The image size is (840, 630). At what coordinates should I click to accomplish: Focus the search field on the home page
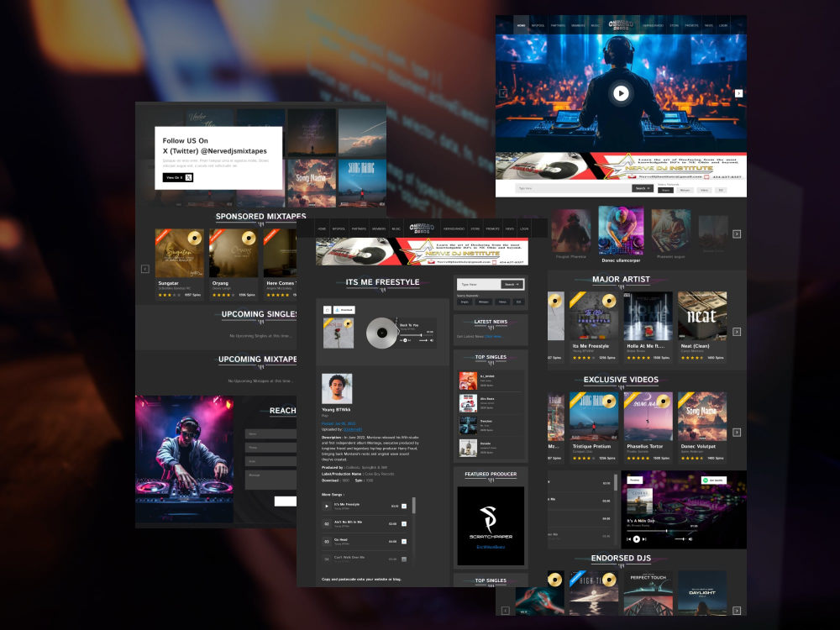pyautogui.click(x=573, y=188)
